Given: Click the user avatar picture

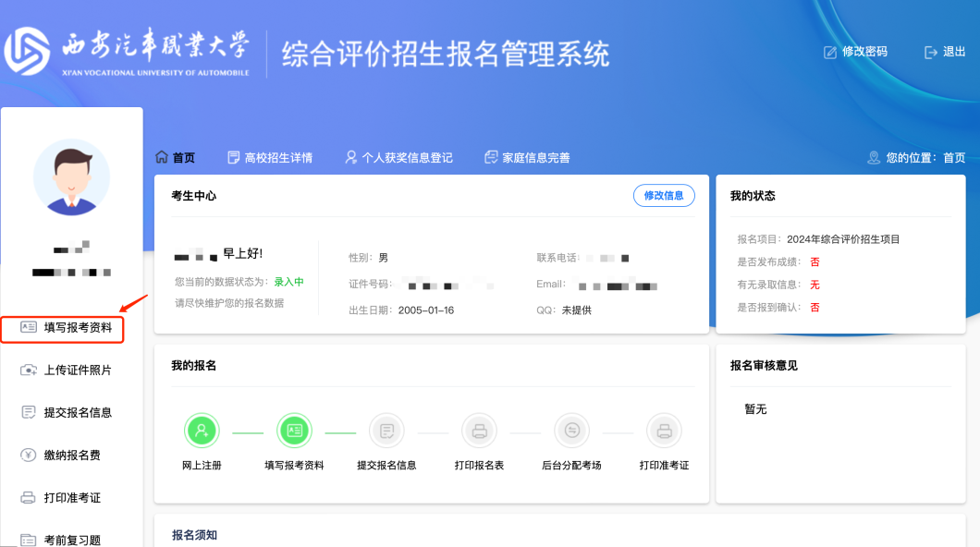Looking at the screenshot, I should (71, 176).
